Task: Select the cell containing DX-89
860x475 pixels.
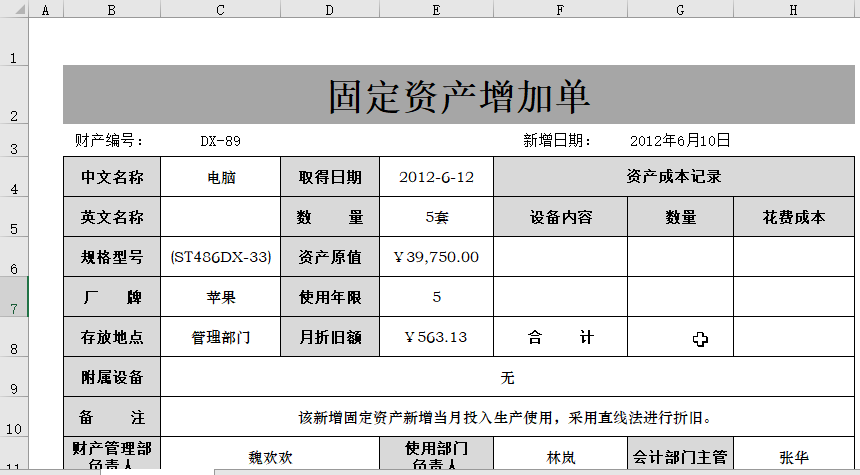Action: click(220, 141)
